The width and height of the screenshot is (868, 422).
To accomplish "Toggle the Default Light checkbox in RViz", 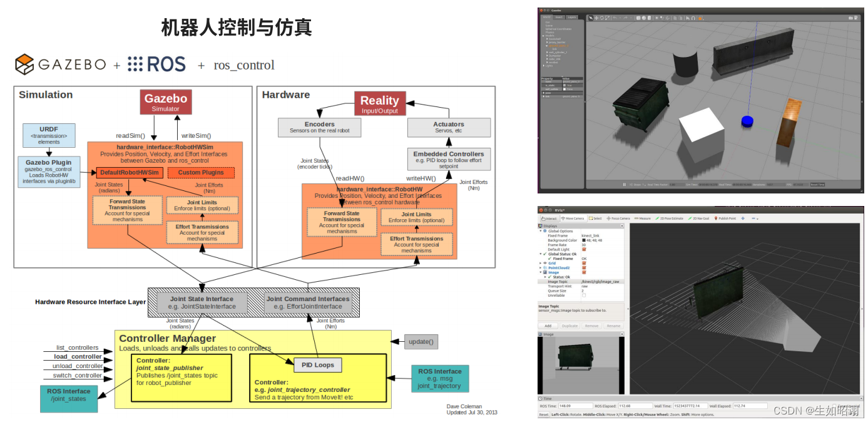I will (584, 249).
